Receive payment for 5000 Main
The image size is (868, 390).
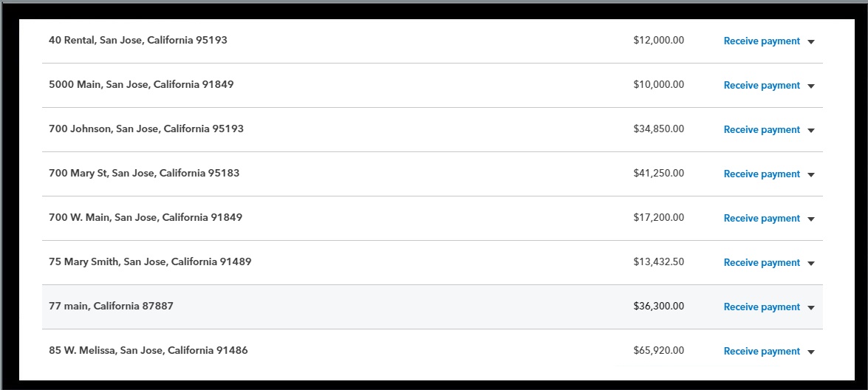(761, 86)
